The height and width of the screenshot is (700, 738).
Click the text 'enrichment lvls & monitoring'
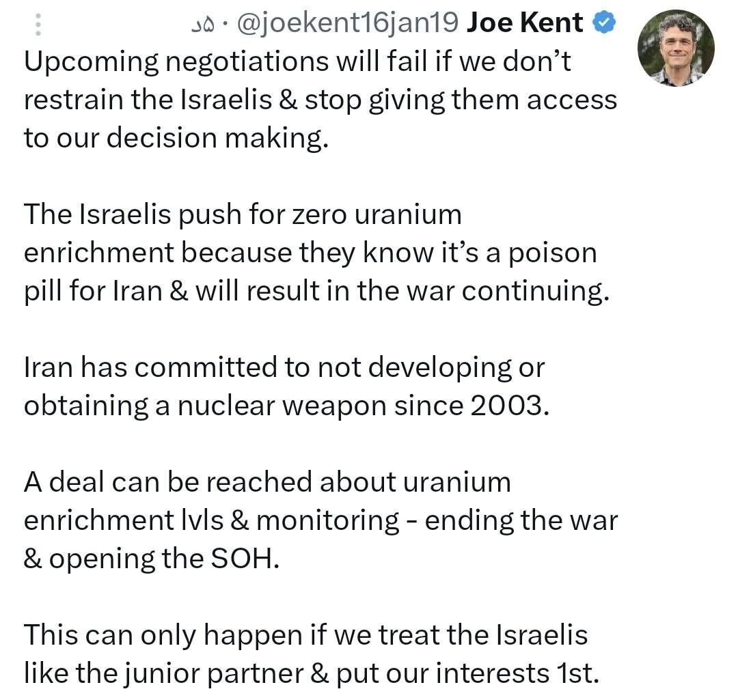point(212,521)
